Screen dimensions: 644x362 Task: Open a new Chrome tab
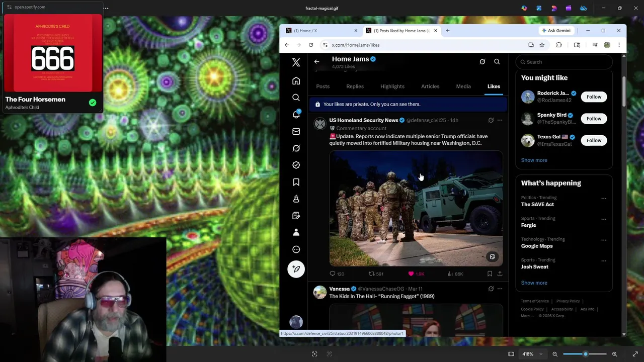447,31
